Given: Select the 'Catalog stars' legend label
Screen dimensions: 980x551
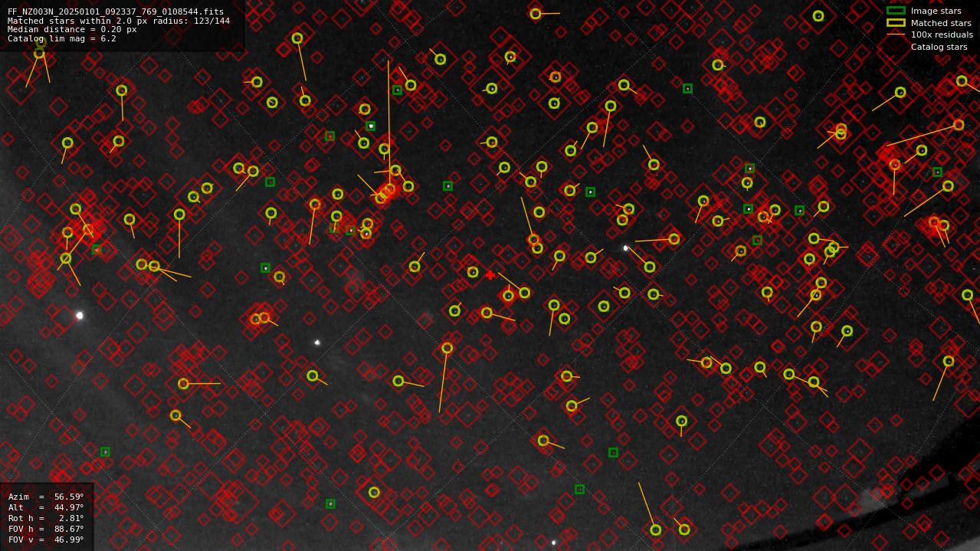Looking at the screenshot, I should 939,47.
